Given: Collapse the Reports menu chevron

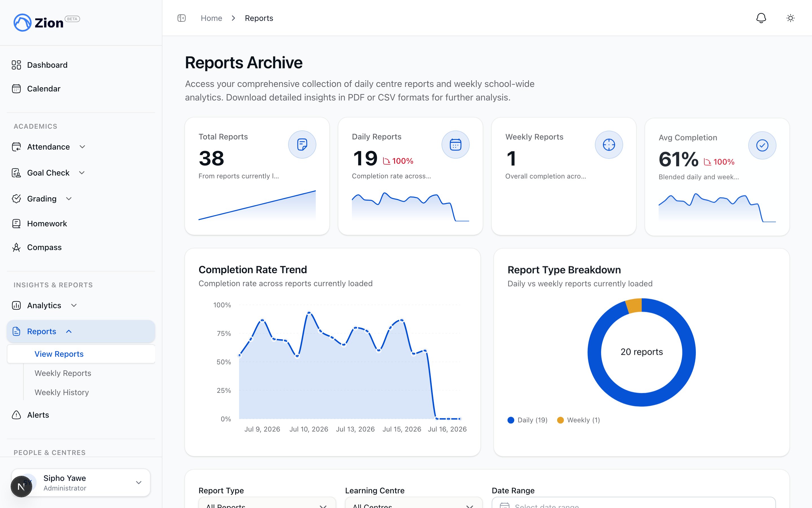Looking at the screenshot, I should click(x=69, y=331).
